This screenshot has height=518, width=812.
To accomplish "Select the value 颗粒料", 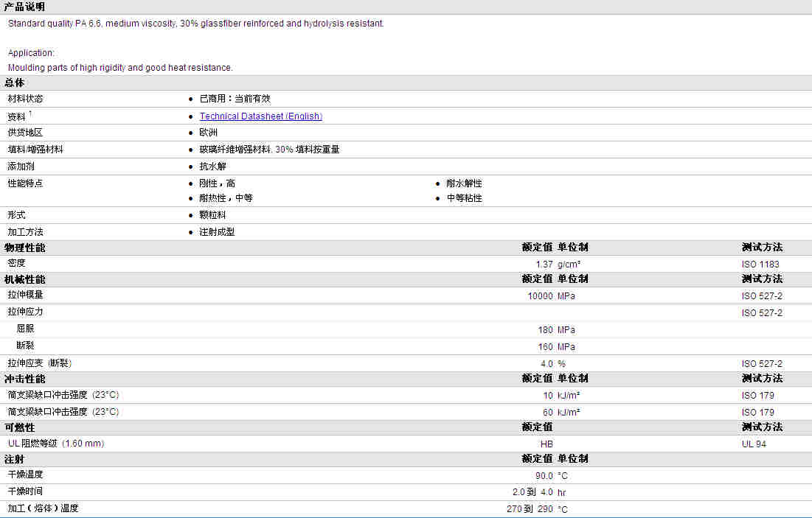I will 213,214.
